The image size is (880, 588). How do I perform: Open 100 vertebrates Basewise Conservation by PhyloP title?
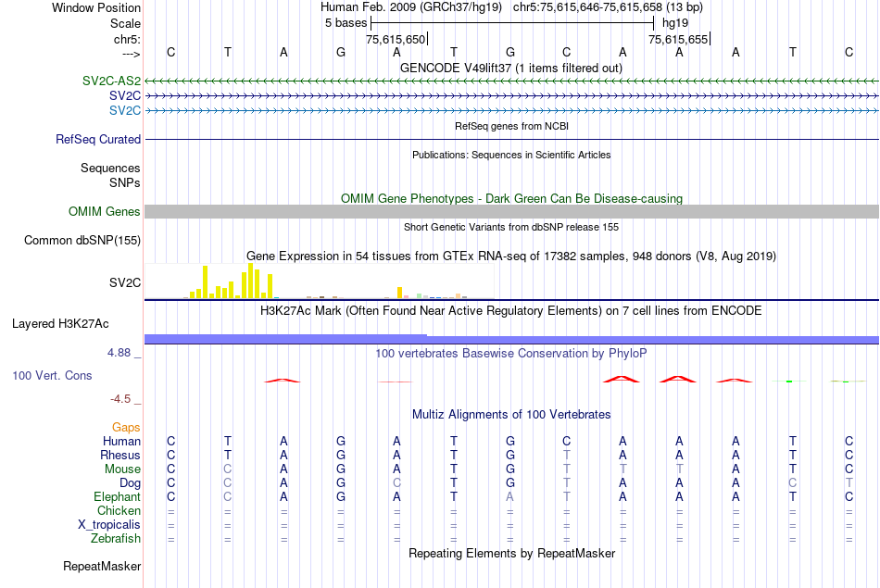510,354
